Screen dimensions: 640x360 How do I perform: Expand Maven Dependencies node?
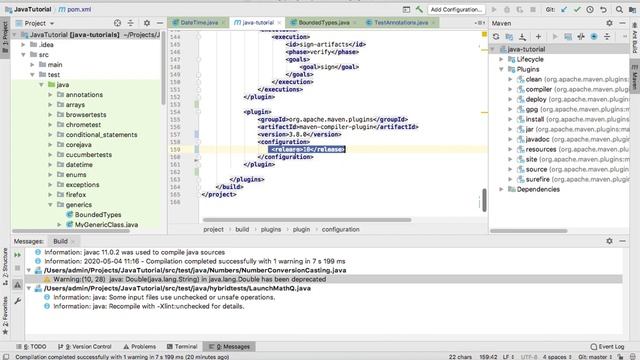(501, 189)
